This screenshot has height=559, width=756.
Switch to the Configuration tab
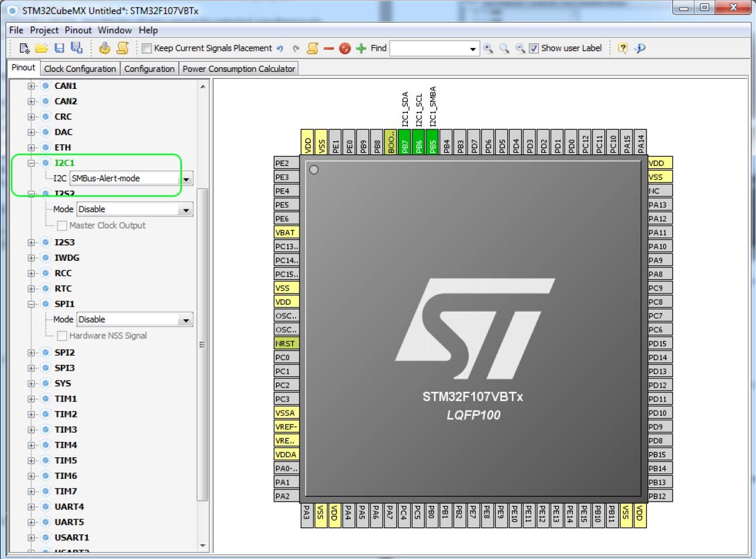point(149,69)
